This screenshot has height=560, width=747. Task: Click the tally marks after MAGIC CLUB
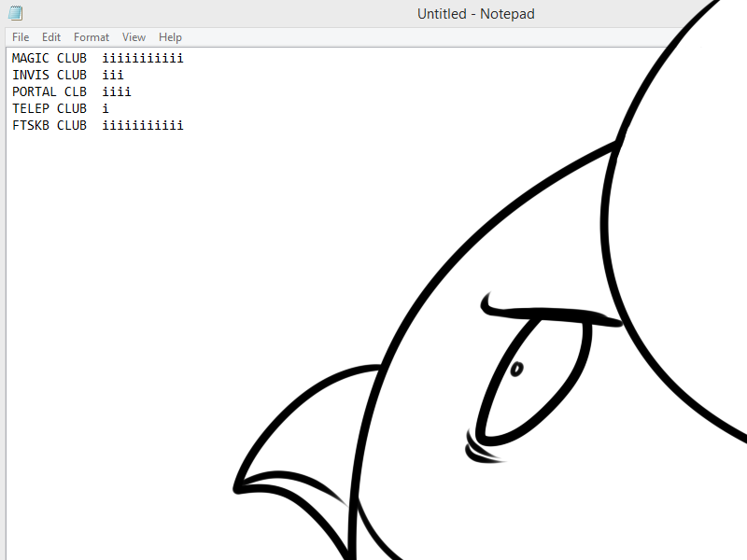[x=143, y=59]
